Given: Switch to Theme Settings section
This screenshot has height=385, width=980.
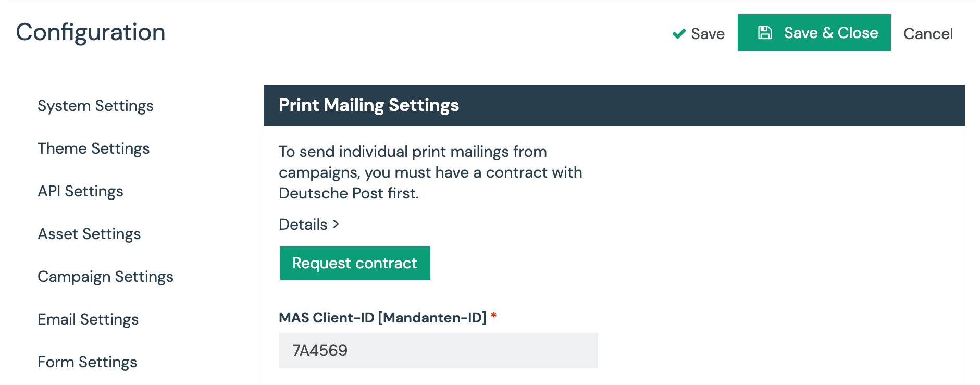Looking at the screenshot, I should [94, 148].
